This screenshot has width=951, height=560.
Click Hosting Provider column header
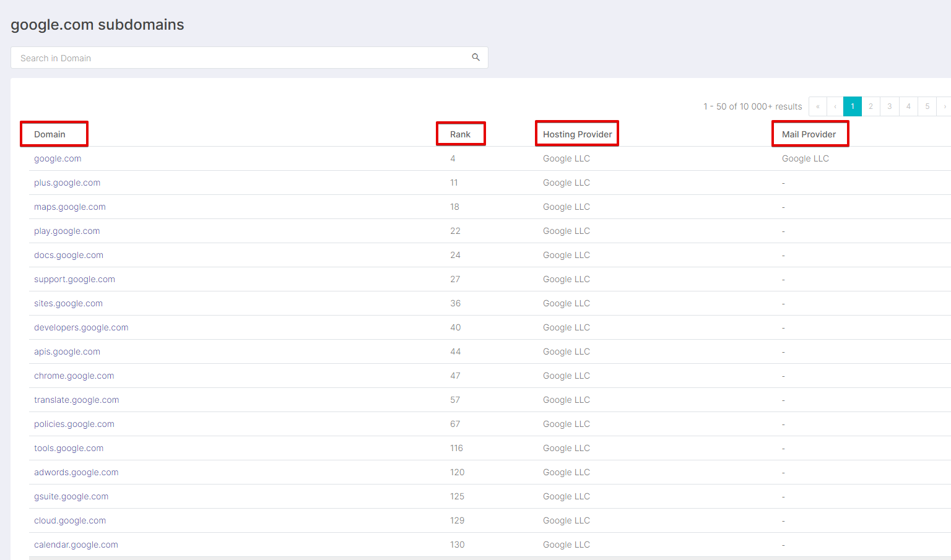(577, 134)
